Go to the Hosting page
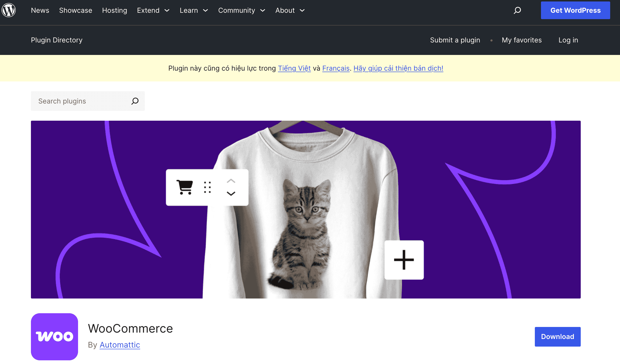The height and width of the screenshot is (364, 620). tap(114, 10)
